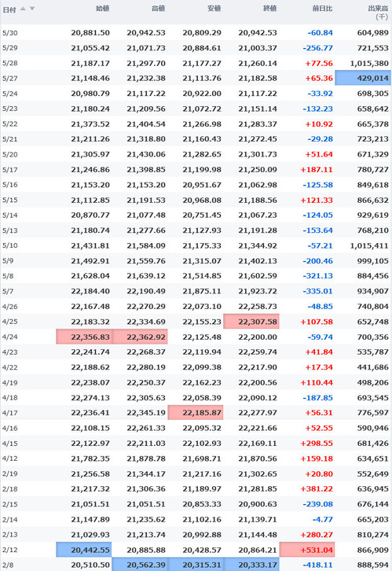392x571 pixels.
Task: Click change value +121.33
Action: pos(317,201)
